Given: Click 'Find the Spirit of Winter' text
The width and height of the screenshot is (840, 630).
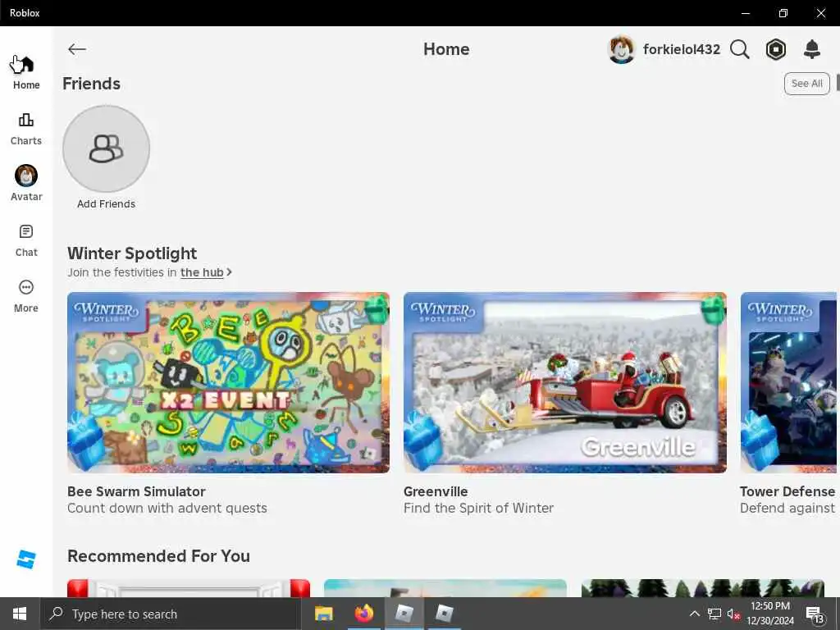Looking at the screenshot, I should click(x=478, y=508).
